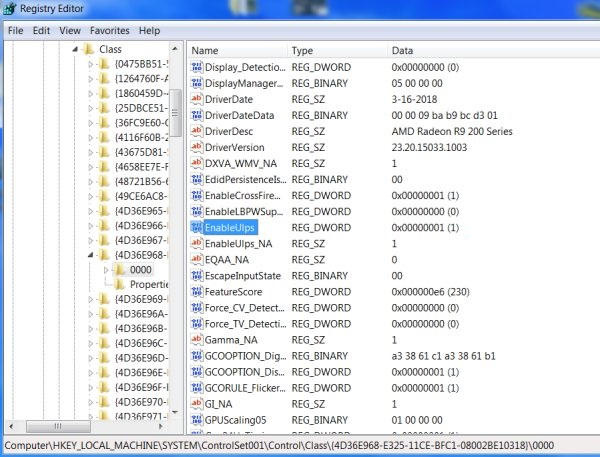Open the File menu

click(x=16, y=31)
